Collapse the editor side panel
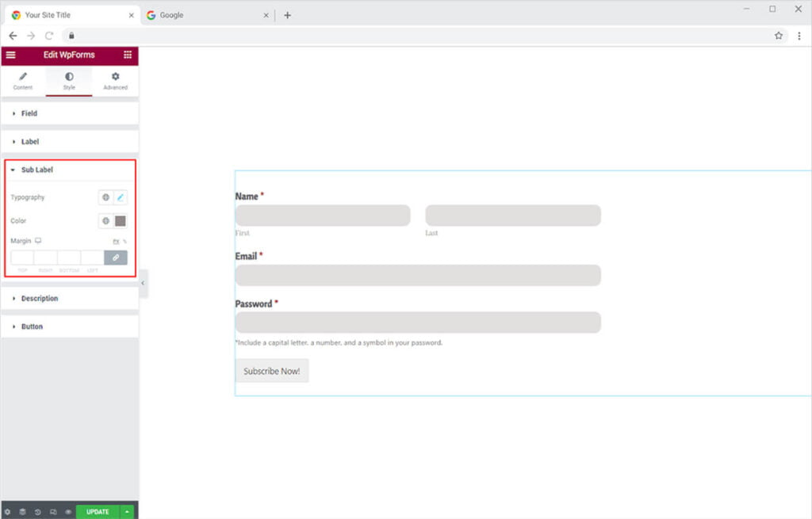Image resolution: width=812 pixels, height=519 pixels. click(x=143, y=283)
